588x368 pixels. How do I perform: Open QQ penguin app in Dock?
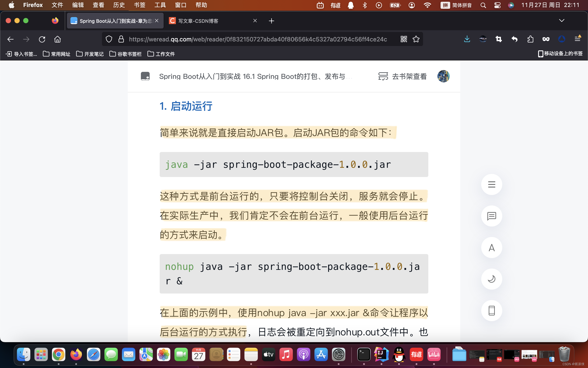[399, 354]
